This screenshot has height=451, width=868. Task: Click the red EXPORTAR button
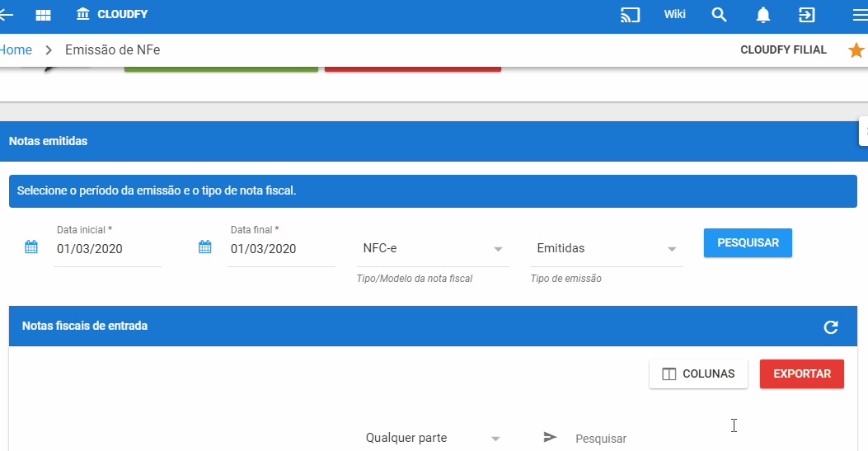[802, 374]
